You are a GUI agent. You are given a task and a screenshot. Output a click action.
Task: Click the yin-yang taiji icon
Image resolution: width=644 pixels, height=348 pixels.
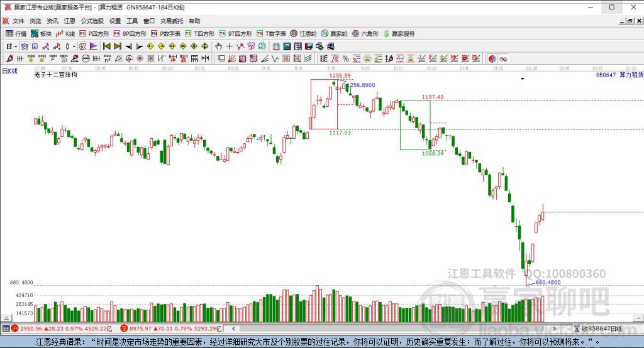pyautogui.click(x=492, y=58)
